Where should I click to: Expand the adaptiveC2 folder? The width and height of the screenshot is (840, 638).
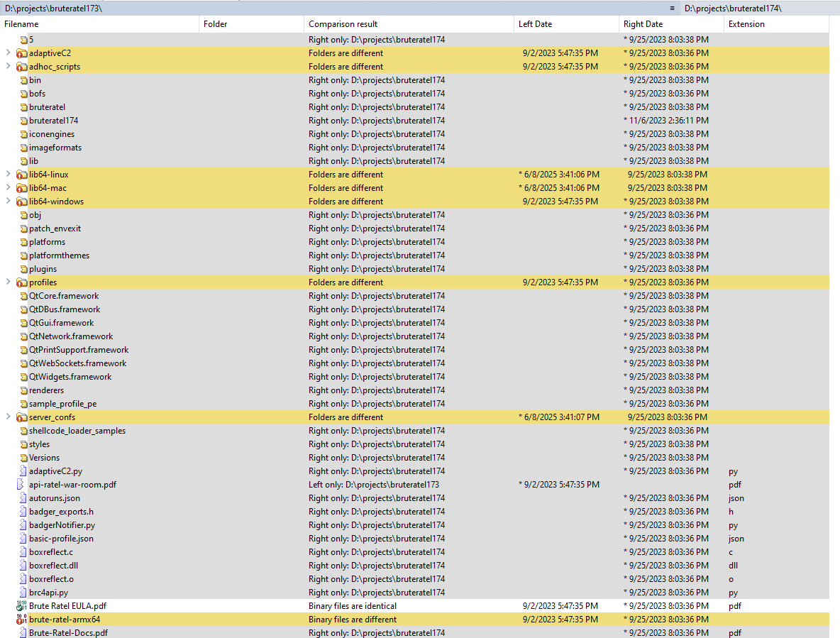8,53
